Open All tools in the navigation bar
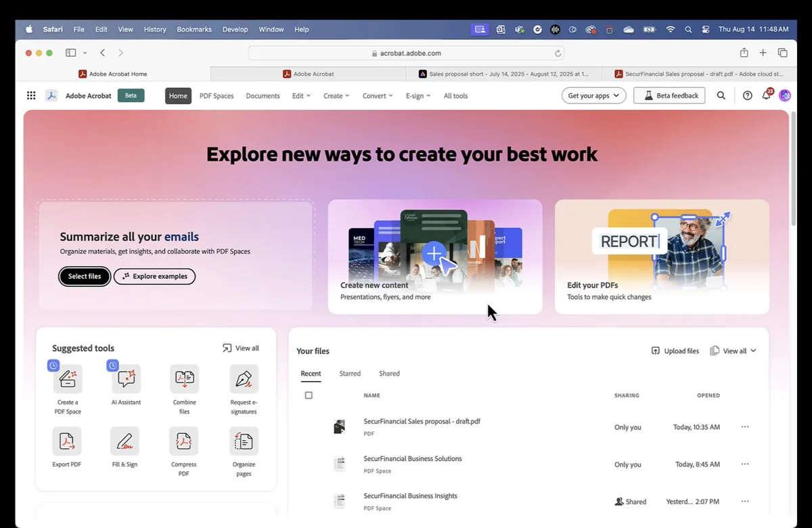Viewport: 812px width, 528px height. coord(455,95)
